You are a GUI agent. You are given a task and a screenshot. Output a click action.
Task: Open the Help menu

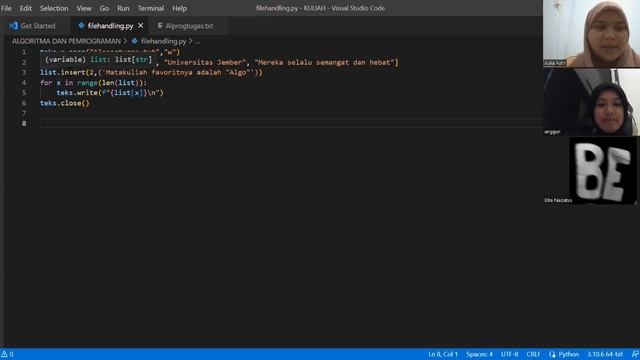[179, 8]
